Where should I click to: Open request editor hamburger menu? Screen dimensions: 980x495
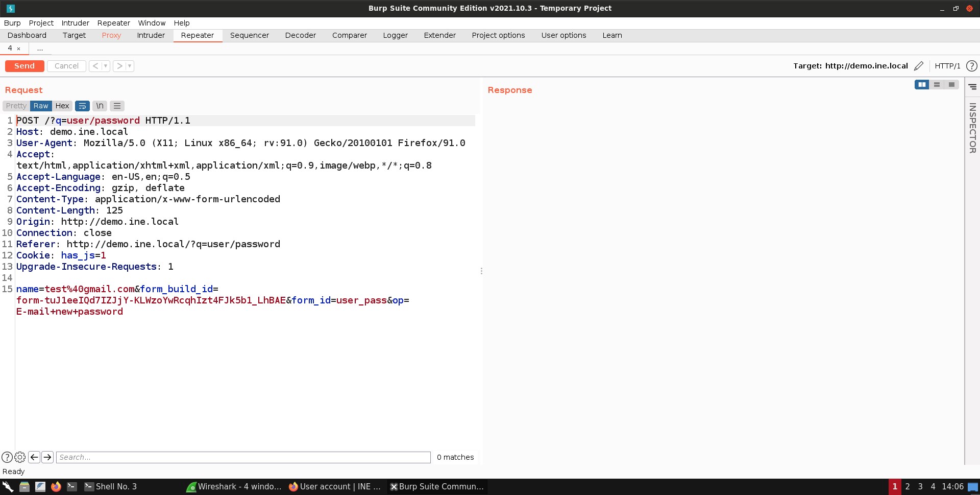click(117, 106)
